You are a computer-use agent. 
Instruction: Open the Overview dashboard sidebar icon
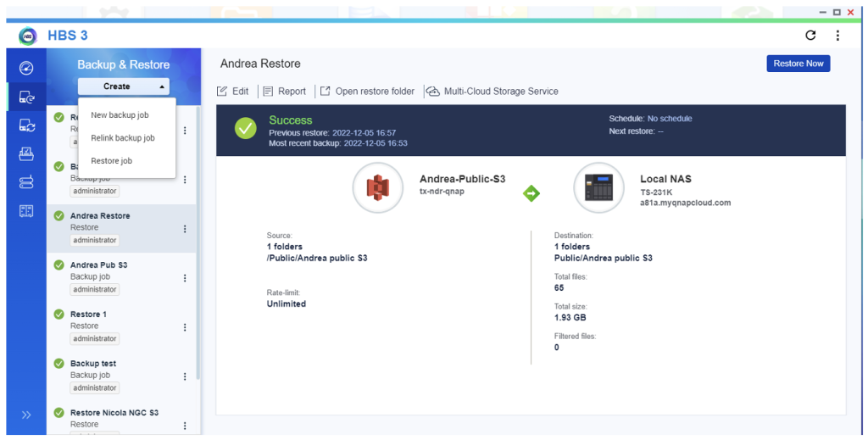26,68
